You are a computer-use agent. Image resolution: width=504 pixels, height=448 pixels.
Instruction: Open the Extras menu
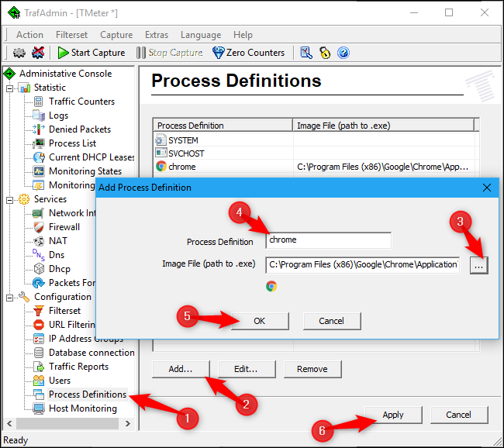click(x=156, y=35)
